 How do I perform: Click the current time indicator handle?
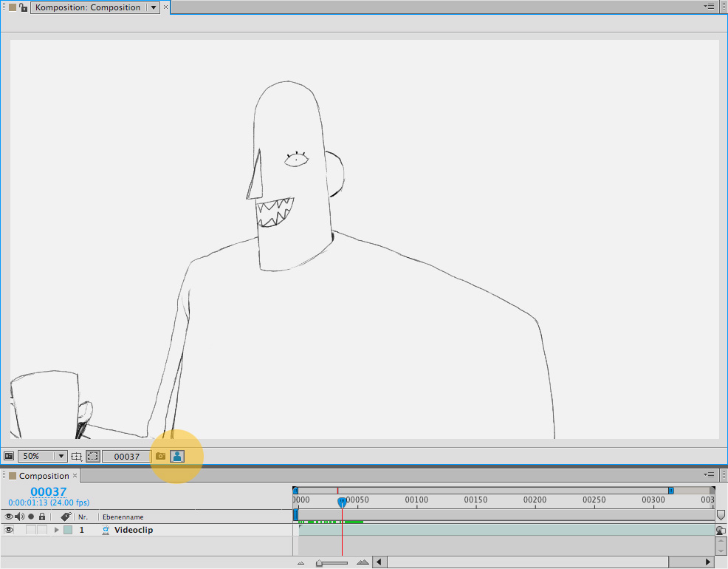click(x=342, y=502)
